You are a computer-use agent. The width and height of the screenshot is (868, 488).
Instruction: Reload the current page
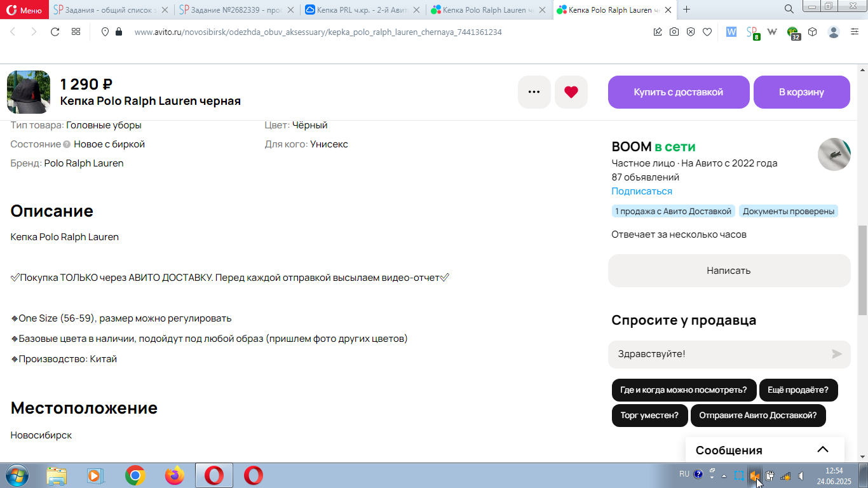click(x=55, y=32)
